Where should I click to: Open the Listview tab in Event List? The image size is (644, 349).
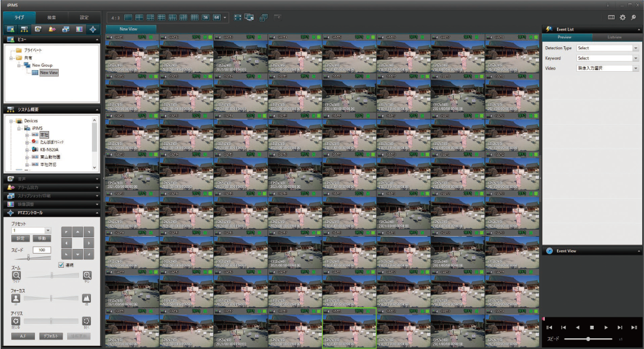coord(614,37)
